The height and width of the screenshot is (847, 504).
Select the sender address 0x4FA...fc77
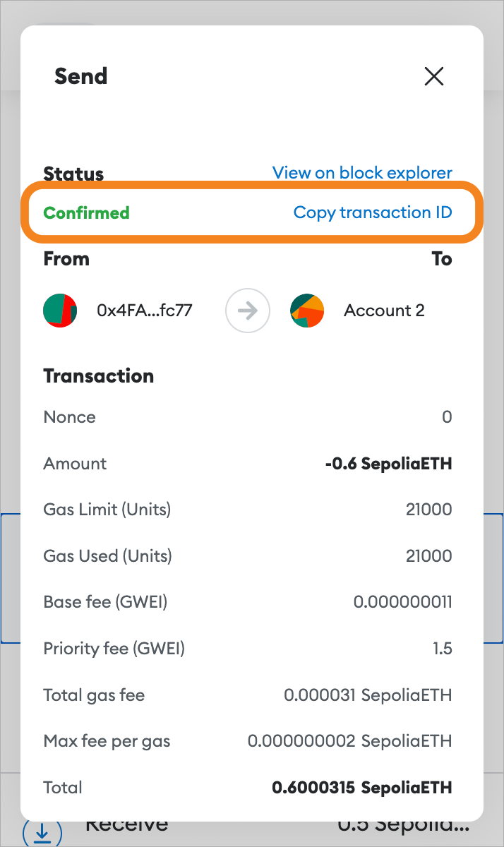(x=145, y=311)
